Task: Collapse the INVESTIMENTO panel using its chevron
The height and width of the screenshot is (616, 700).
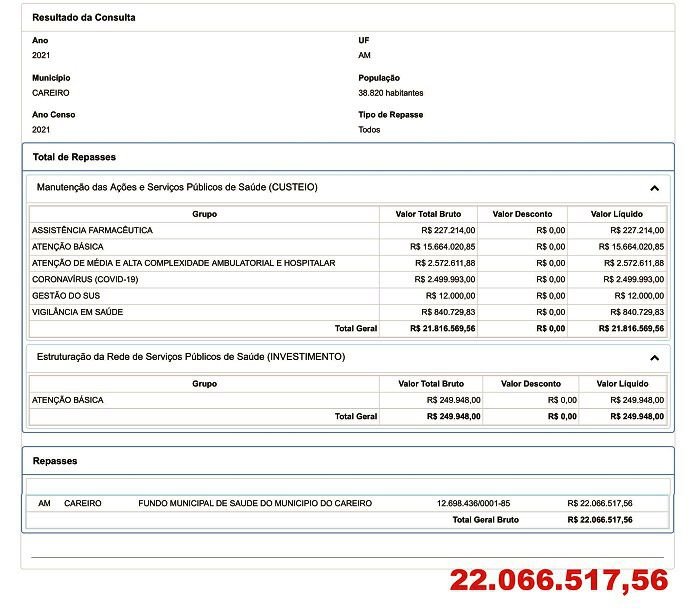Action: pyautogui.click(x=654, y=357)
